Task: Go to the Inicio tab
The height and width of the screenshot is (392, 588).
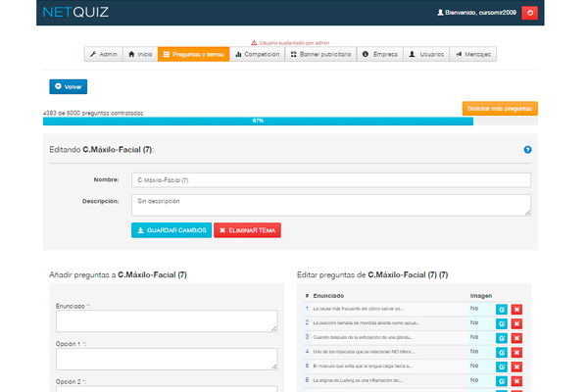Action: pos(140,55)
